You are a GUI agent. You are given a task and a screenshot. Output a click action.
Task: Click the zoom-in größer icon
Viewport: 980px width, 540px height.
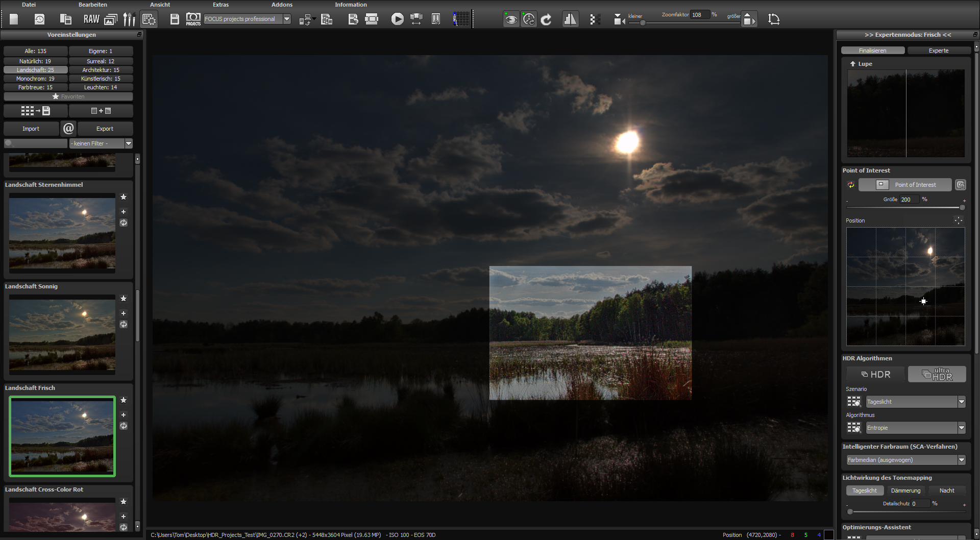tap(749, 19)
